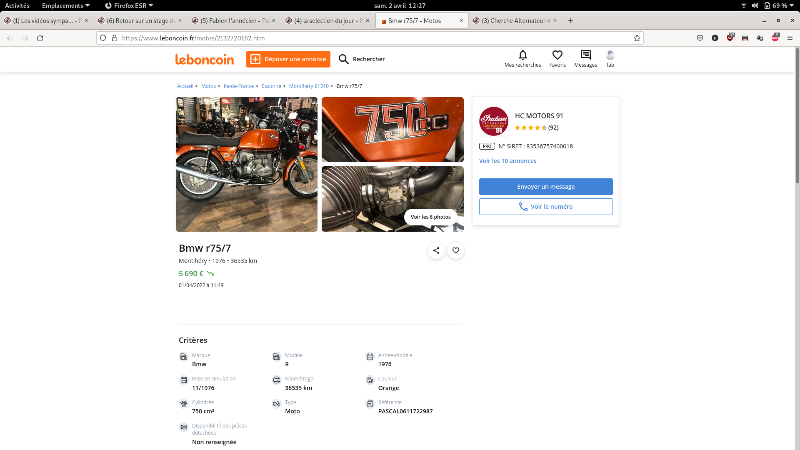Click the uBlock shield extension icon
800x450 pixels.
click(730, 37)
